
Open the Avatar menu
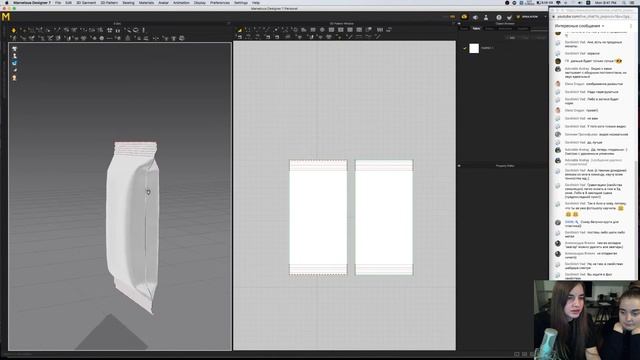[x=163, y=2]
